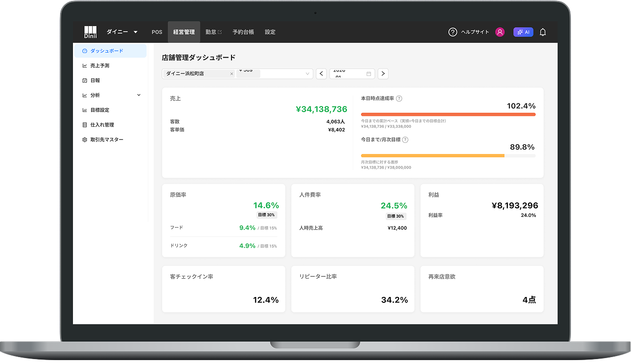Open the 予約台帳 menu item

[x=243, y=32]
